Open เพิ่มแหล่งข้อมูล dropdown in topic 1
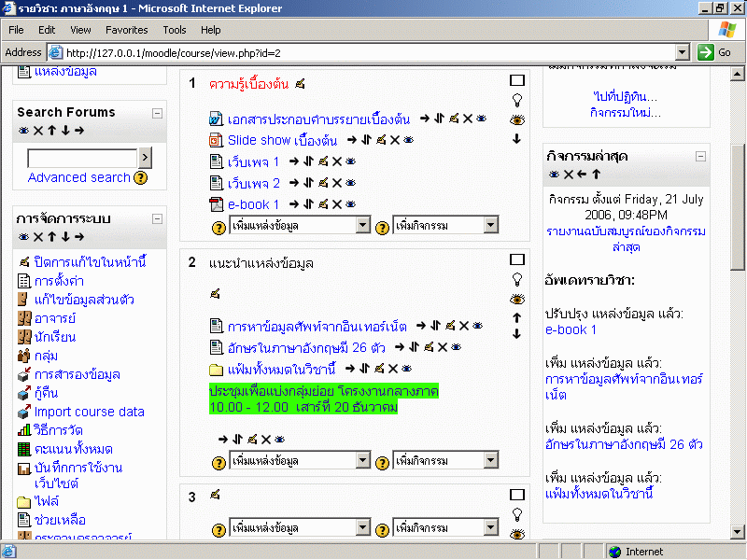747x560 pixels. (300, 225)
